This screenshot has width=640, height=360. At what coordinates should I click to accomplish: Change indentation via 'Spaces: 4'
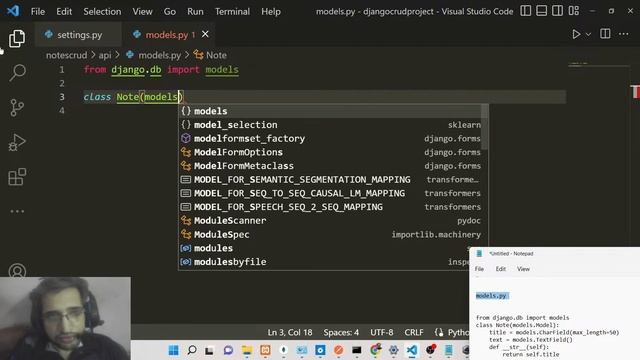point(341,333)
